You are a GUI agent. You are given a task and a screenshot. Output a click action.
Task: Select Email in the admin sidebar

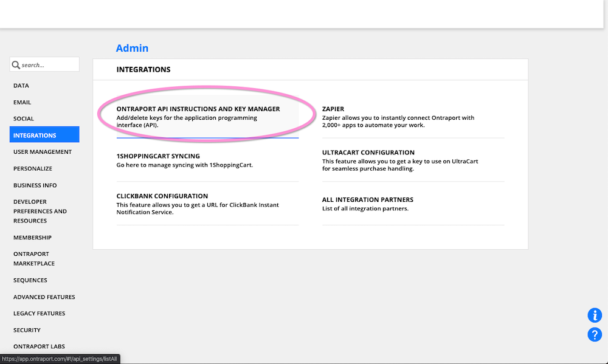22,102
